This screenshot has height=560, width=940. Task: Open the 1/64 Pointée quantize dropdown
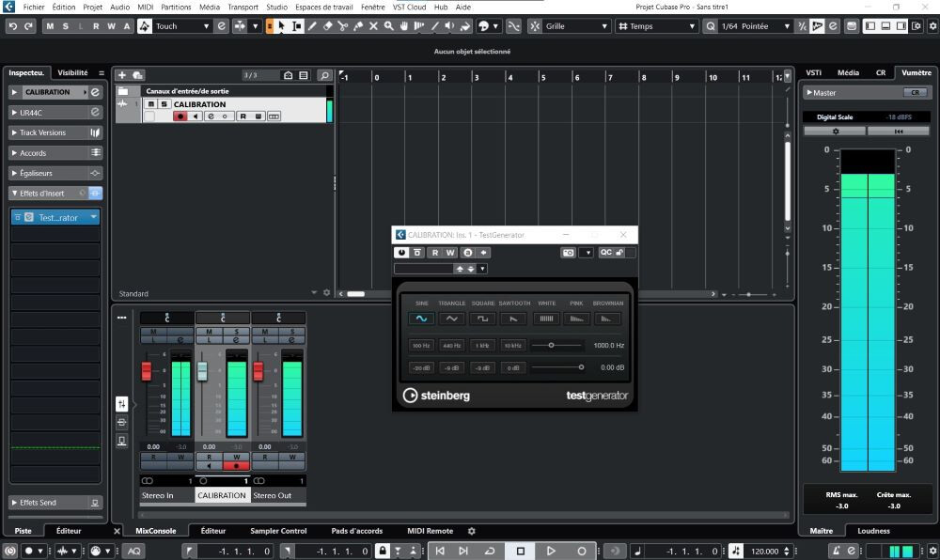click(x=754, y=26)
